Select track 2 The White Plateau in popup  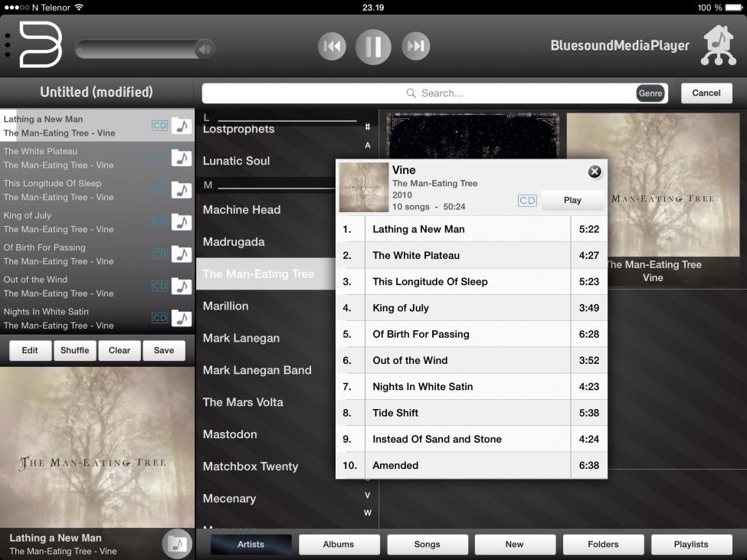click(x=472, y=255)
